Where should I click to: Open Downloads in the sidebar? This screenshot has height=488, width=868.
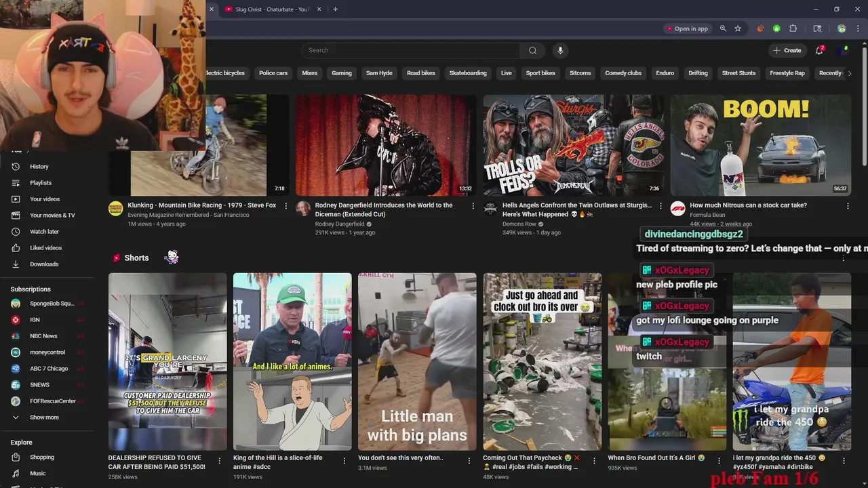[x=44, y=264]
